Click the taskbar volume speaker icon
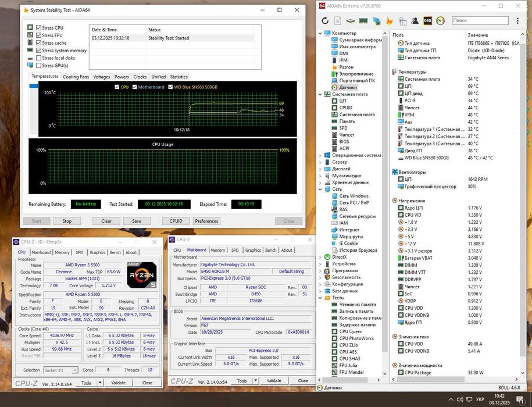532x407 pixels. pos(460,399)
